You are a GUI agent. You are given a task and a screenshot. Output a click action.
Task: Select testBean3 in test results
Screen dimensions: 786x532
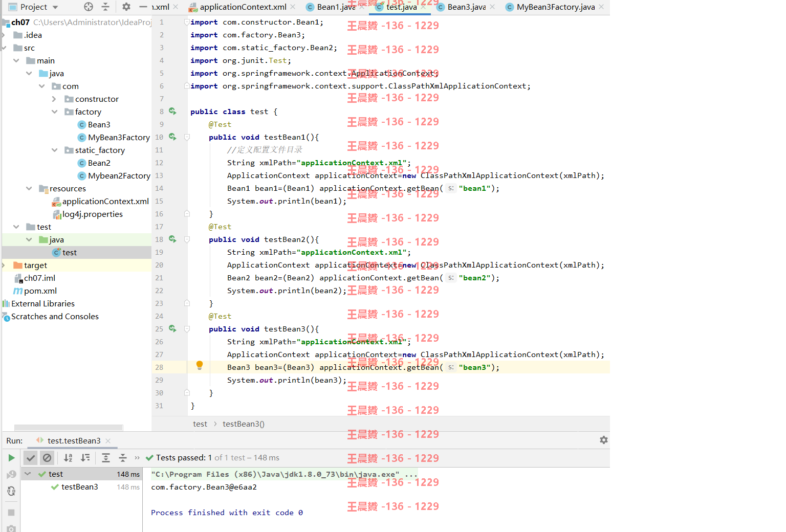tap(79, 486)
